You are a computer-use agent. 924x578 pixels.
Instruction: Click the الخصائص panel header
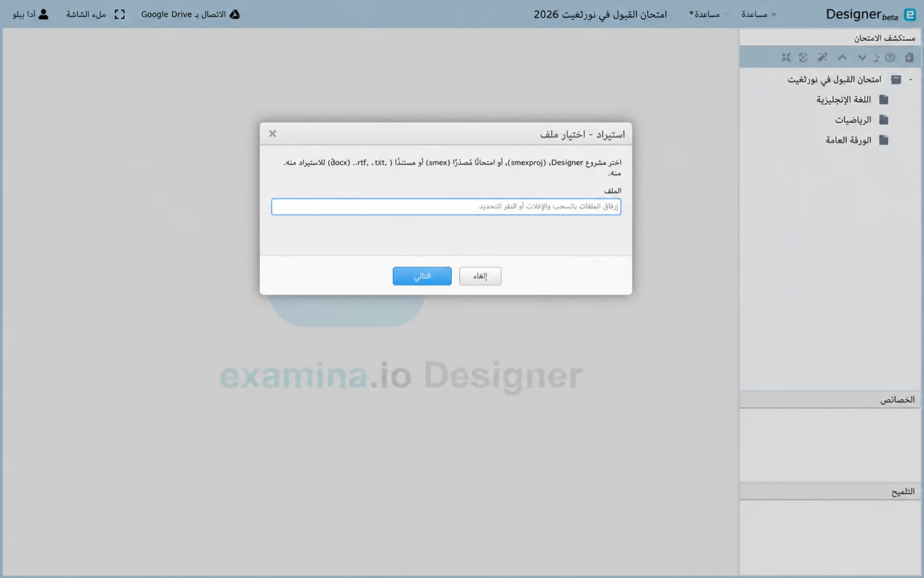pos(830,399)
